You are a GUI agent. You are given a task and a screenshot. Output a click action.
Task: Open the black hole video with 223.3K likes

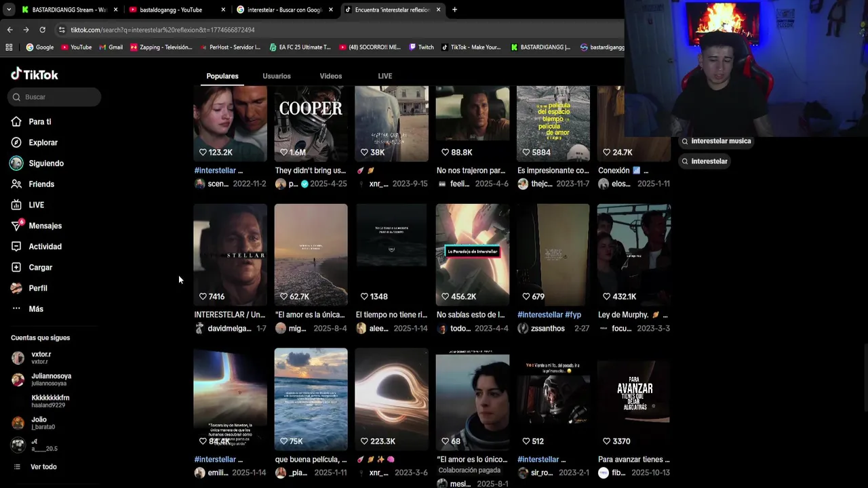392,399
